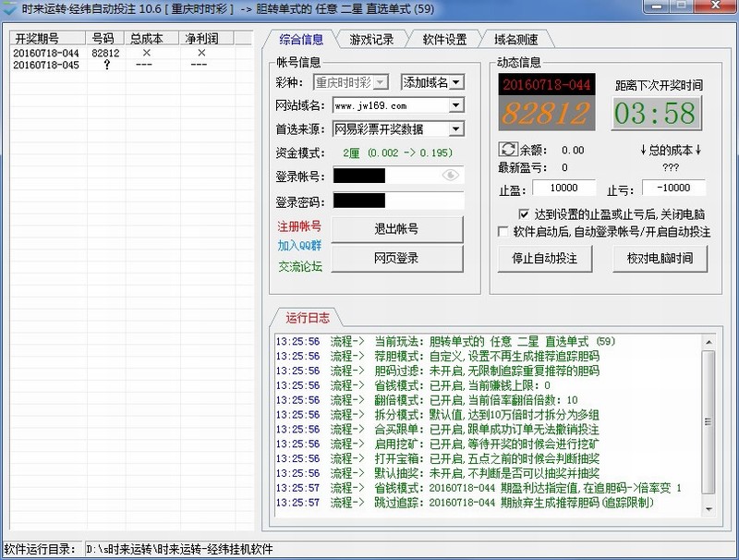Toggle the eye icon to show login account
This screenshot has width=739, height=560.
pyautogui.click(x=451, y=175)
